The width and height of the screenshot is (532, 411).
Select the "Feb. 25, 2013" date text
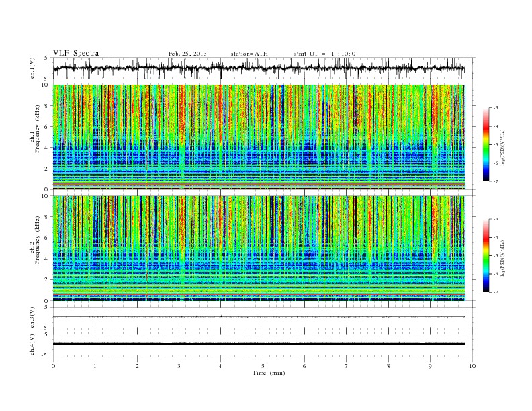187,54
